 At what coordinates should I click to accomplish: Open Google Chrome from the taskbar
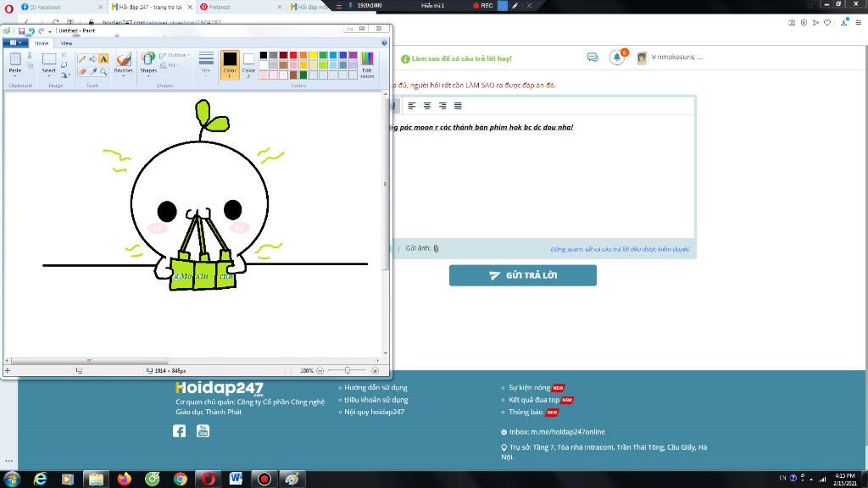tap(181, 479)
